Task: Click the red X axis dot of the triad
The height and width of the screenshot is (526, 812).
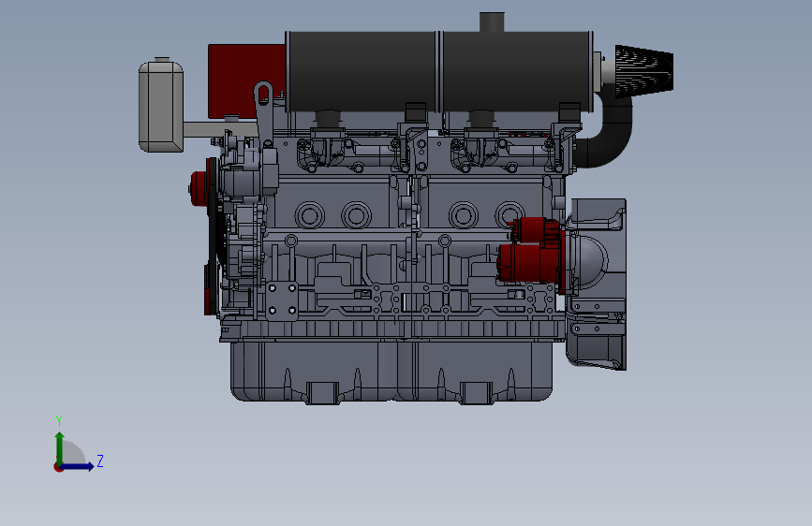Action: (x=58, y=468)
